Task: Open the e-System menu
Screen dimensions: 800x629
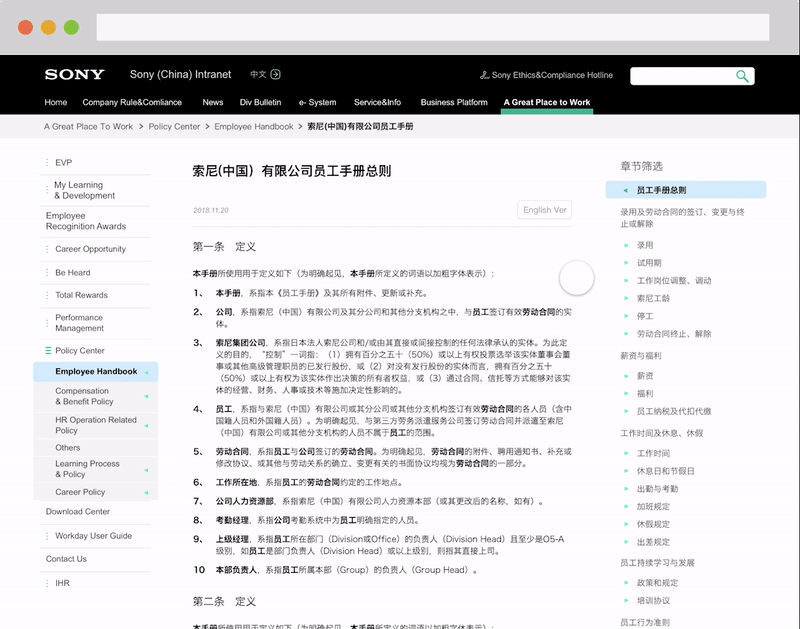Action: [317, 102]
